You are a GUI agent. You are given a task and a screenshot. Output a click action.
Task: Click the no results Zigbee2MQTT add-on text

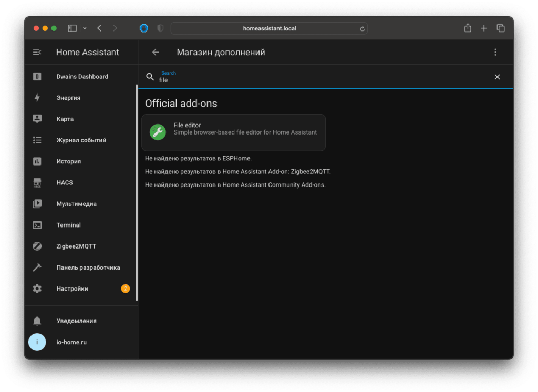coord(238,172)
